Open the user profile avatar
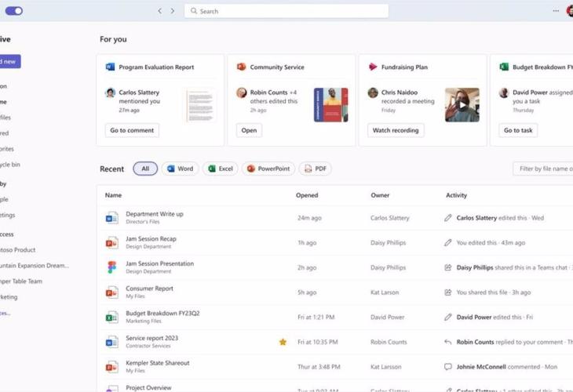 coord(568,11)
